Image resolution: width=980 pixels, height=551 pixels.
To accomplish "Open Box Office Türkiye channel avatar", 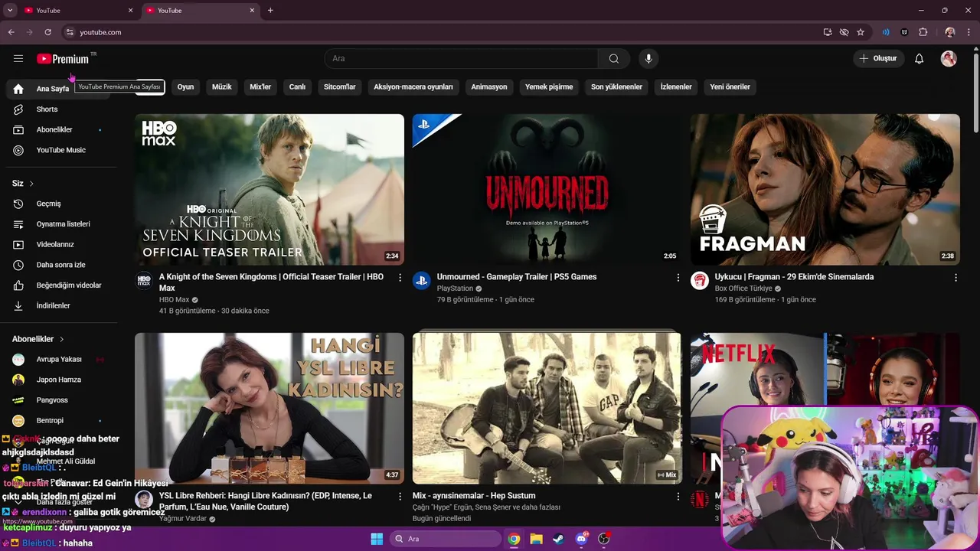I will click(699, 280).
